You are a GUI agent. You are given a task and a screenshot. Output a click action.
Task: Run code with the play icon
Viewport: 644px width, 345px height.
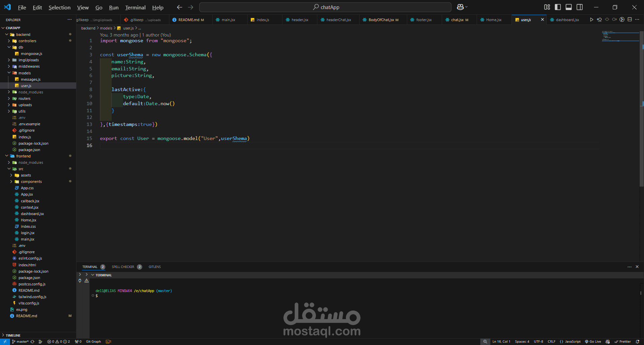click(x=592, y=20)
